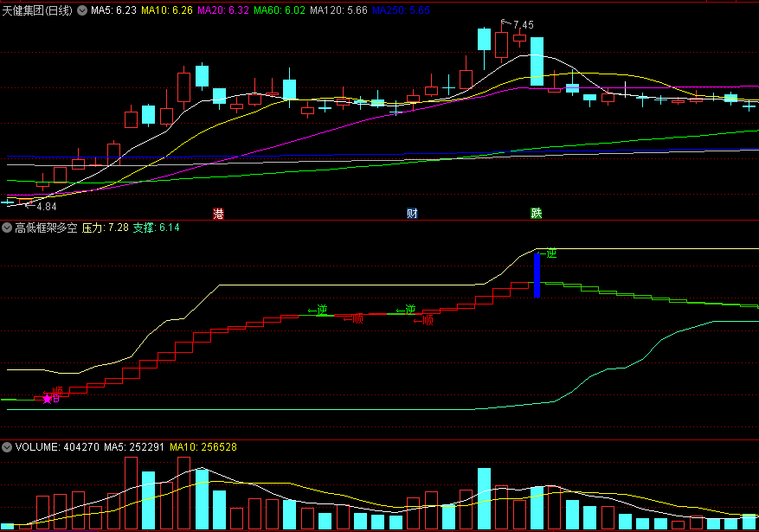Image resolution: width=759 pixels, height=532 pixels.
Task: Click the magenta star signal marker
Action: click(x=47, y=399)
